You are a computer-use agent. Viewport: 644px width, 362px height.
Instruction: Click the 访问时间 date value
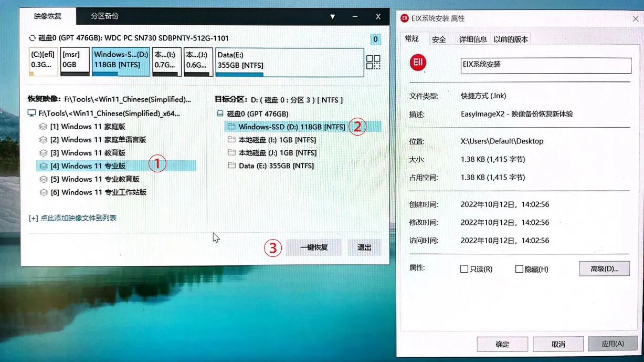pos(505,241)
